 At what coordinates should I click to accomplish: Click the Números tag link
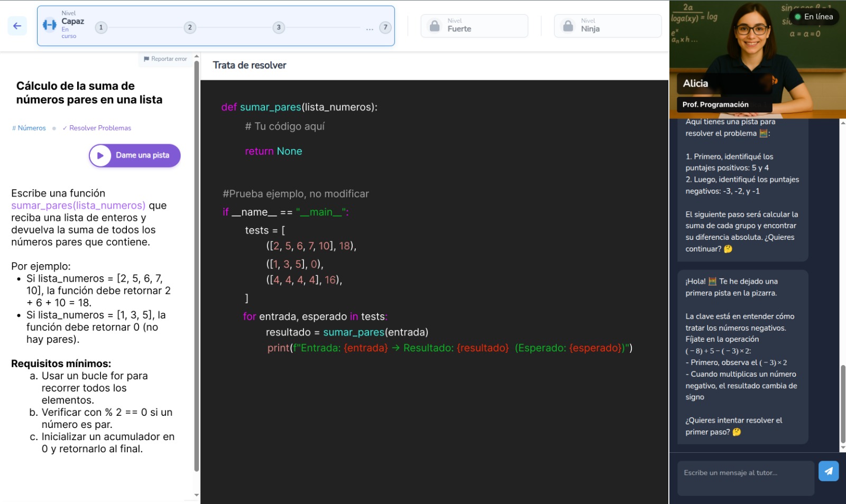coord(29,128)
